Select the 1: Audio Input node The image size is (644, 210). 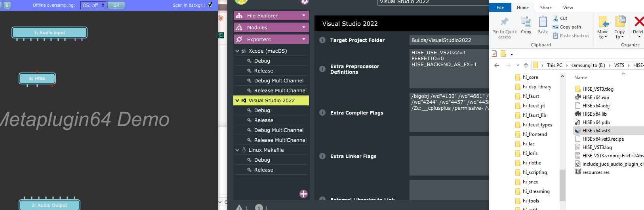click(x=50, y=32)
